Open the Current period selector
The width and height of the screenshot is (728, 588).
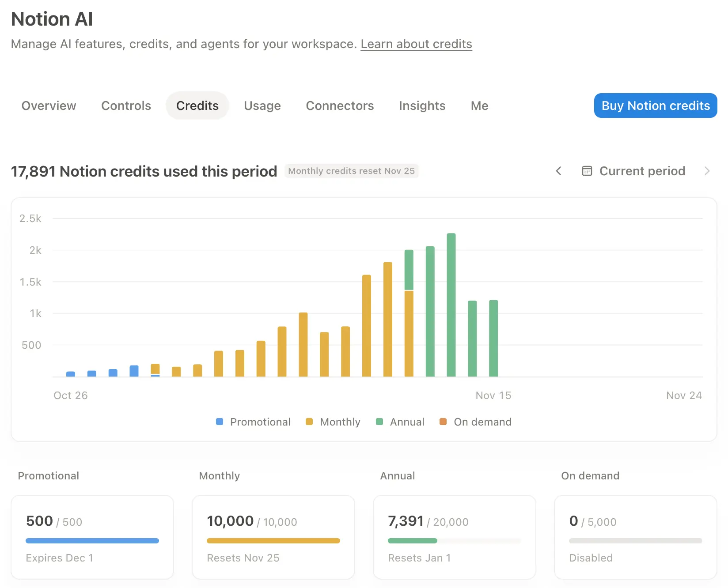tap(633, 171)
